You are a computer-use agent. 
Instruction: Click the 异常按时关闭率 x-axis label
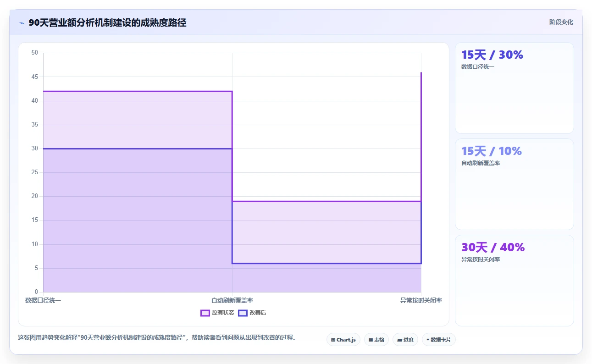pyautogui.click(x=421, y=301)
